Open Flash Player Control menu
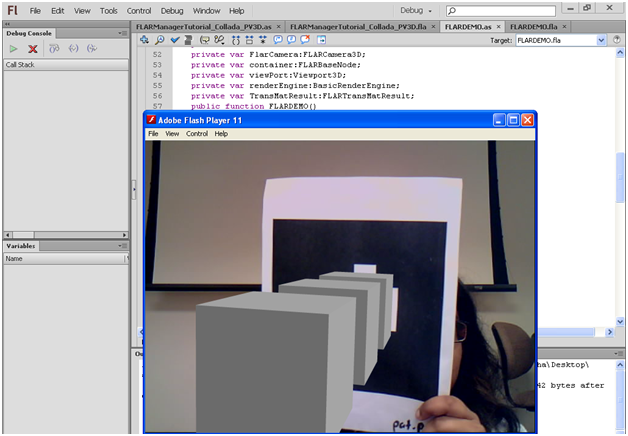 [x=197, y=134]
